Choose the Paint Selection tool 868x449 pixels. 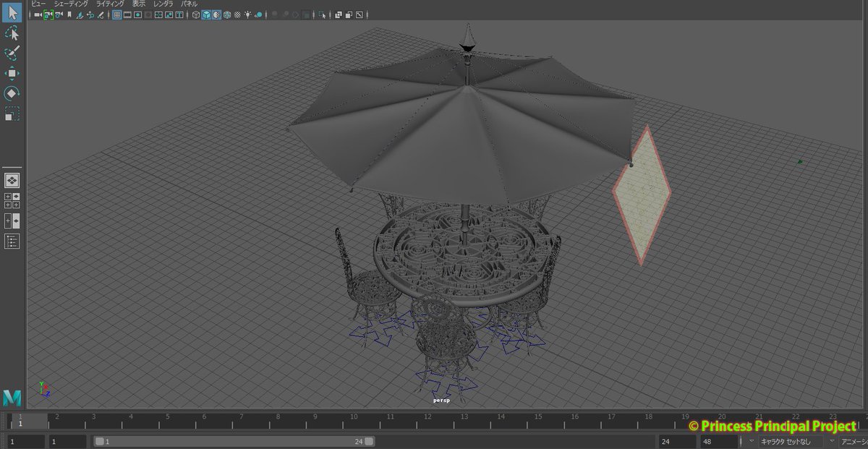click(x=12, y=53)
